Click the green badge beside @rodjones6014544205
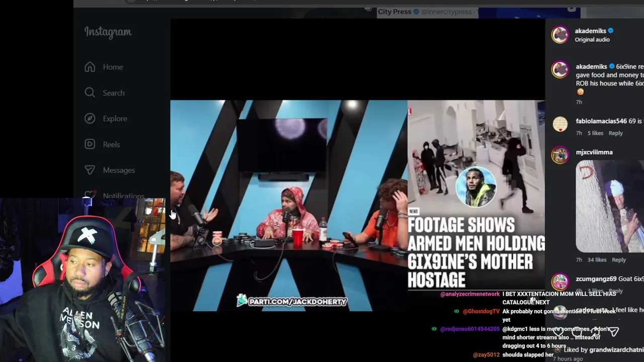 coord(434,329)
